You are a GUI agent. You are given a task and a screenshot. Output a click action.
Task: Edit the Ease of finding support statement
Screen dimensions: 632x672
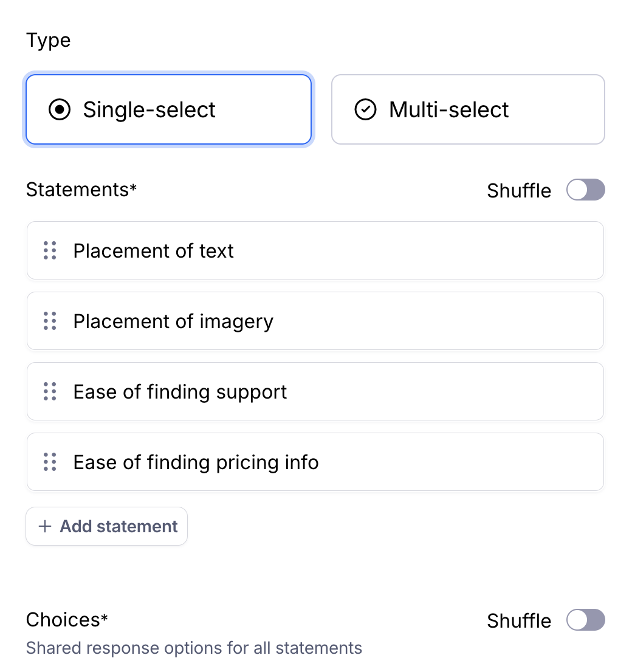pos(328,391)
